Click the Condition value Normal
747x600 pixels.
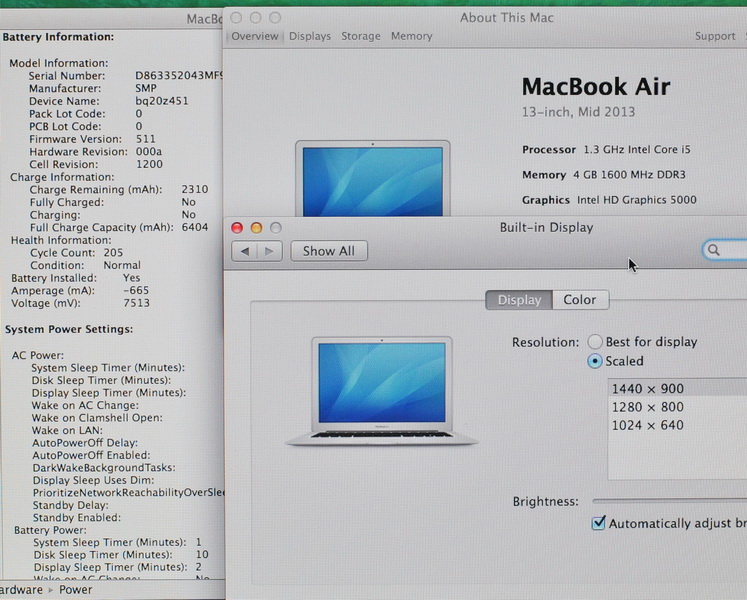122,265
